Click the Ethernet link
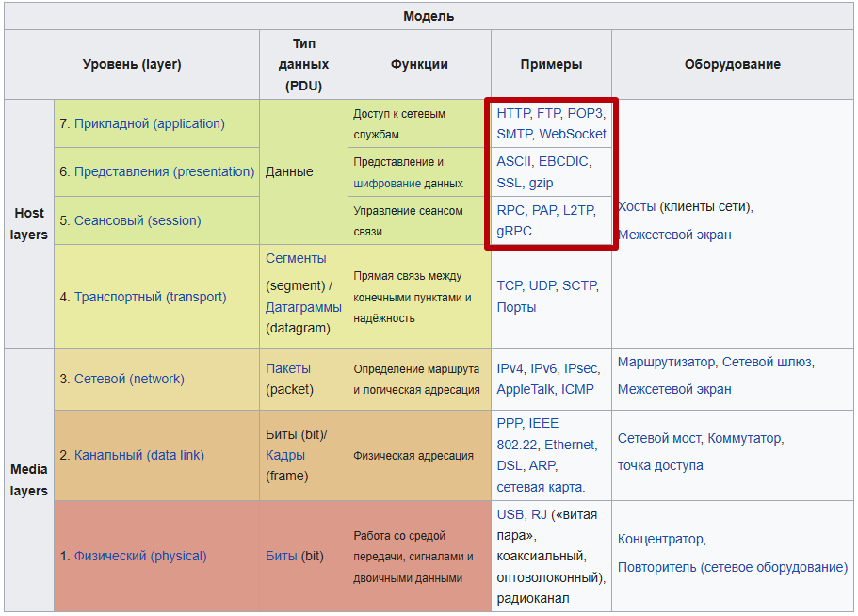Viewport: 858px width, 616px height. [x=570, y=445]
